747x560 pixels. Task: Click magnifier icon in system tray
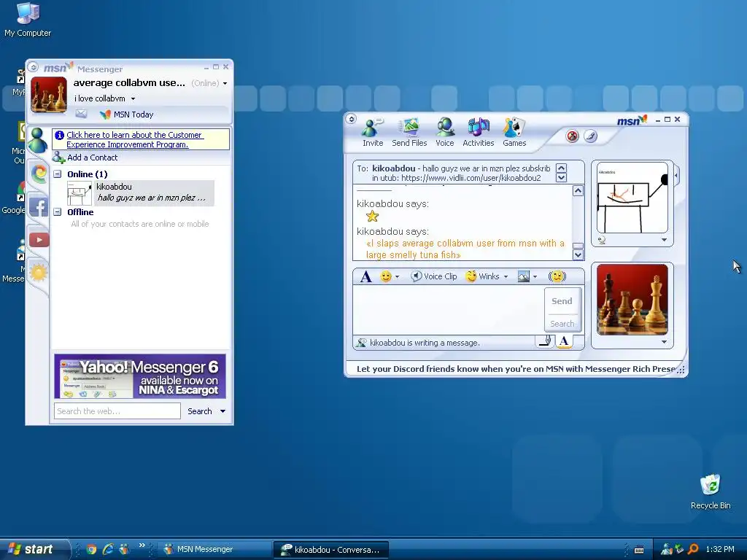click(x=693, y=550)
